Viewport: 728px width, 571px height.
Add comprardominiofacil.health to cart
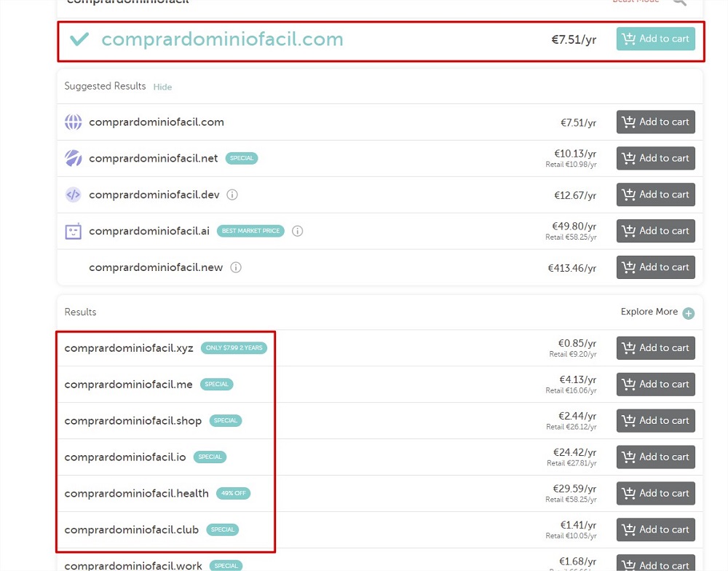click(656, 493)
